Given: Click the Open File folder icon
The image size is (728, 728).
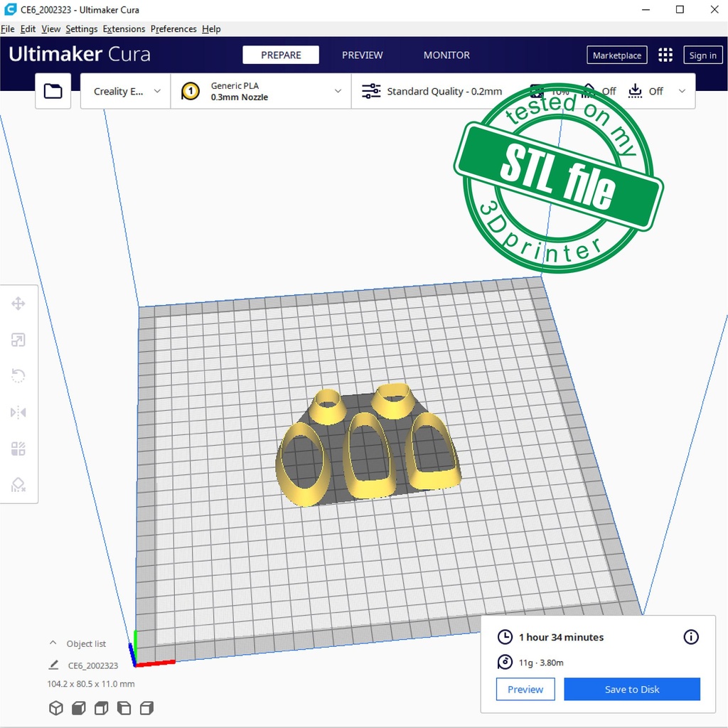Looking at the screenshot, I should pos(53,91).
